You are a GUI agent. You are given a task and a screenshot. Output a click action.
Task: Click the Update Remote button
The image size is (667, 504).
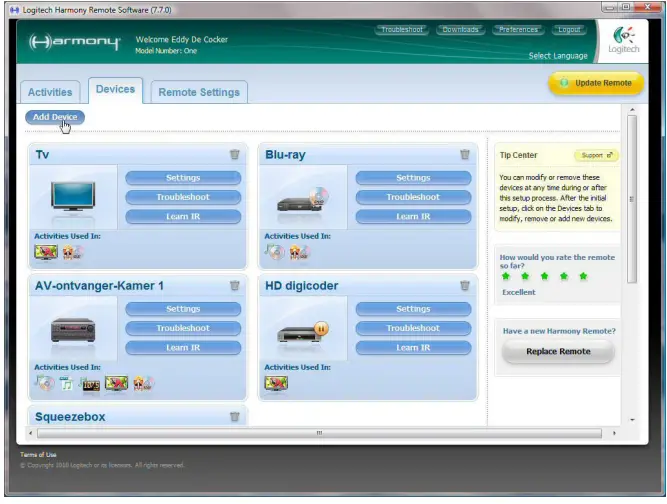click(x=596, y=83)
